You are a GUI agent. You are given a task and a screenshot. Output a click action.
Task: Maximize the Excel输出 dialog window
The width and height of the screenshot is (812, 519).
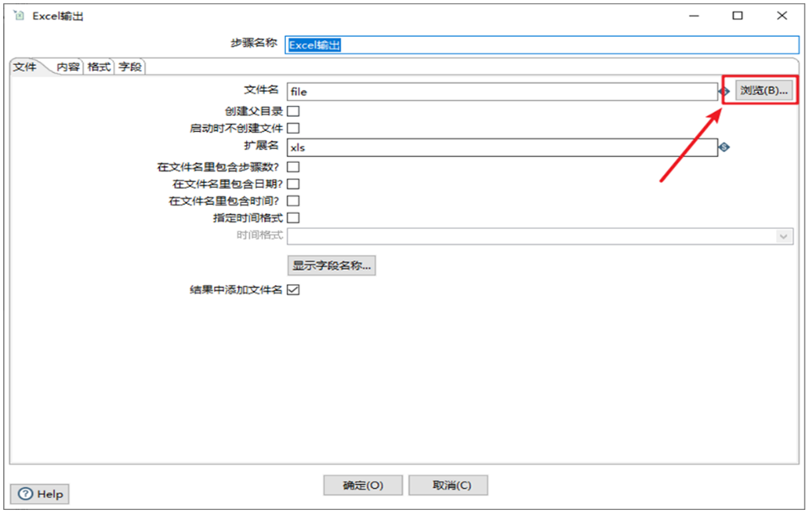pos(738,16)
